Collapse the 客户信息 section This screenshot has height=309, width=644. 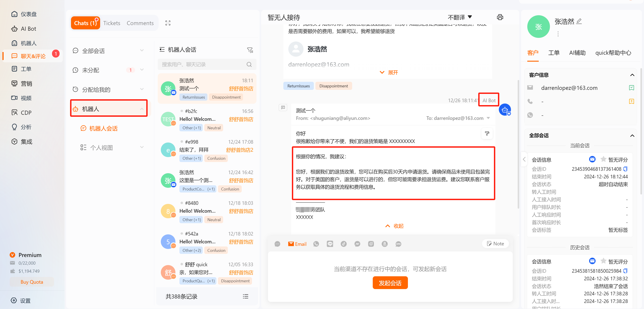coord(632,75)
